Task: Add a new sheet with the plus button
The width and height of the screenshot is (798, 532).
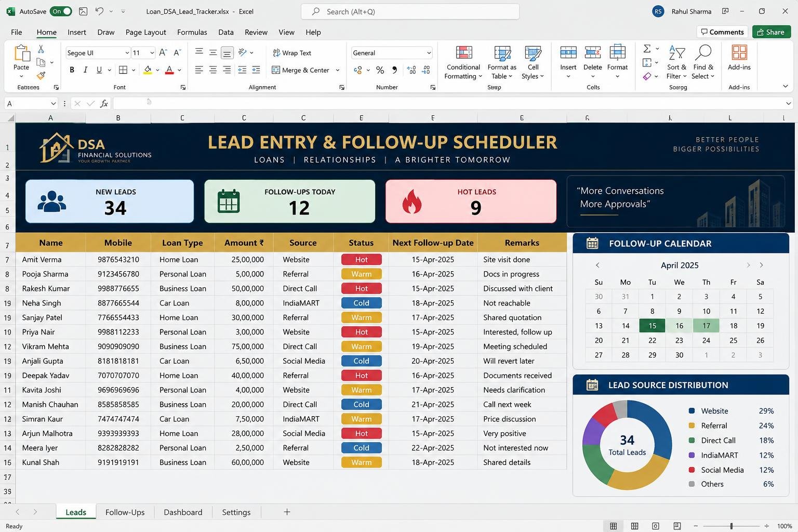Action: tap(287, 512)
